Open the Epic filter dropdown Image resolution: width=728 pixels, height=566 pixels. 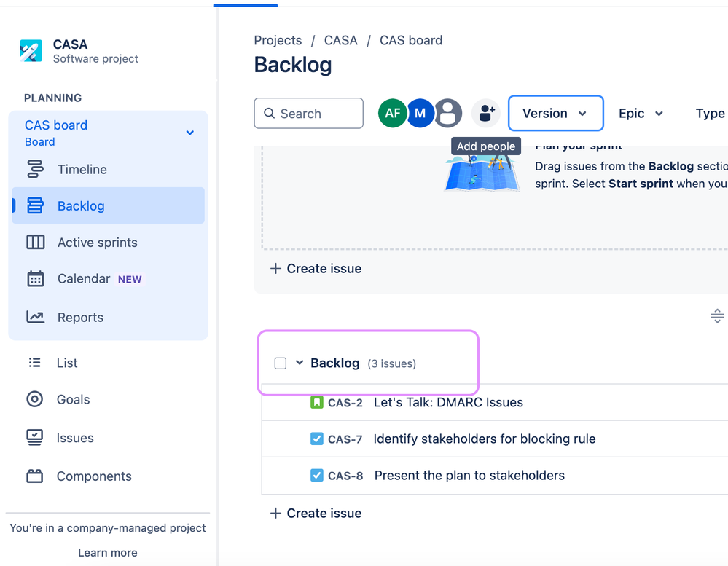pos(641,113)
